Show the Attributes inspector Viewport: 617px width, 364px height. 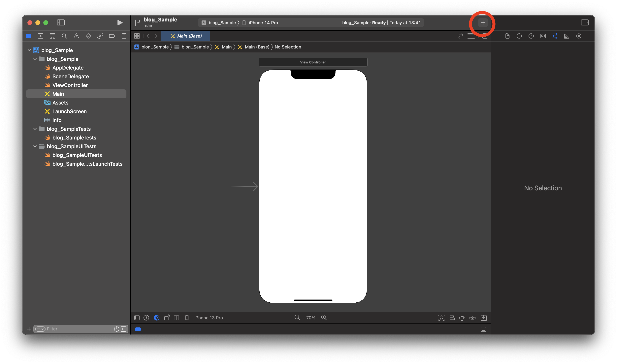point(555,36)
